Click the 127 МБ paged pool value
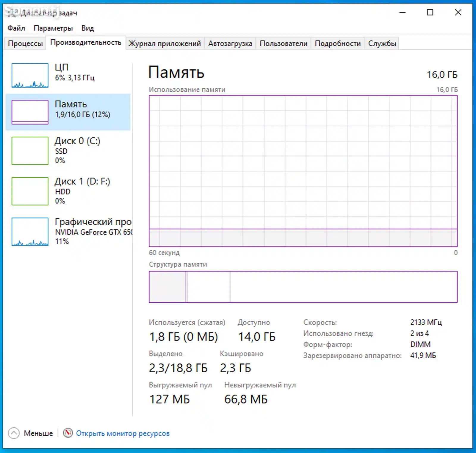 coord(169,399)
